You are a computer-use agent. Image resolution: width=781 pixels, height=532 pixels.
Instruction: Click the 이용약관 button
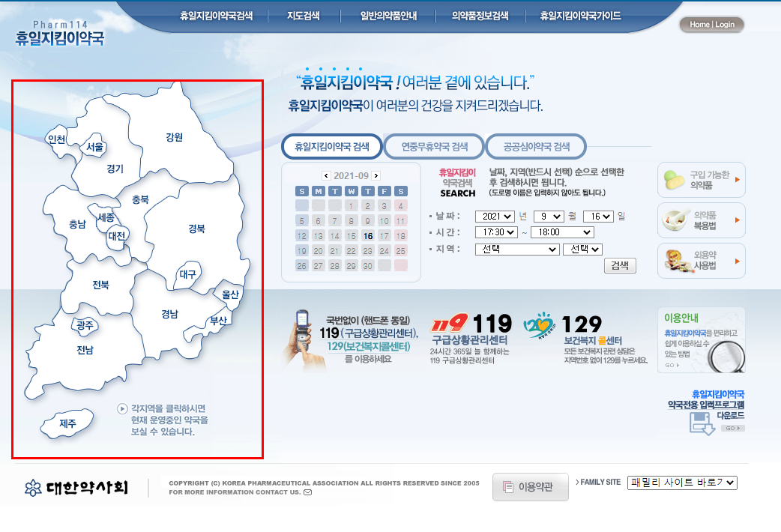(x=531, y=487)
